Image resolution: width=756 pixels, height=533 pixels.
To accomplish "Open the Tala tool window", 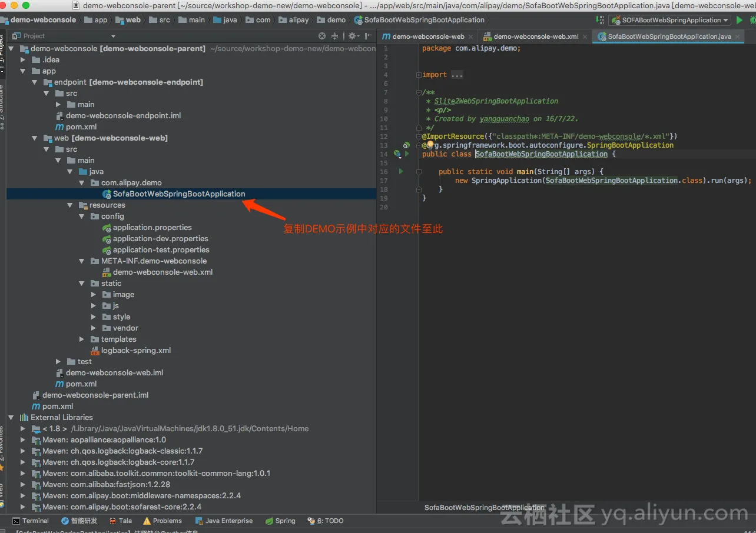I will point(120,521).
